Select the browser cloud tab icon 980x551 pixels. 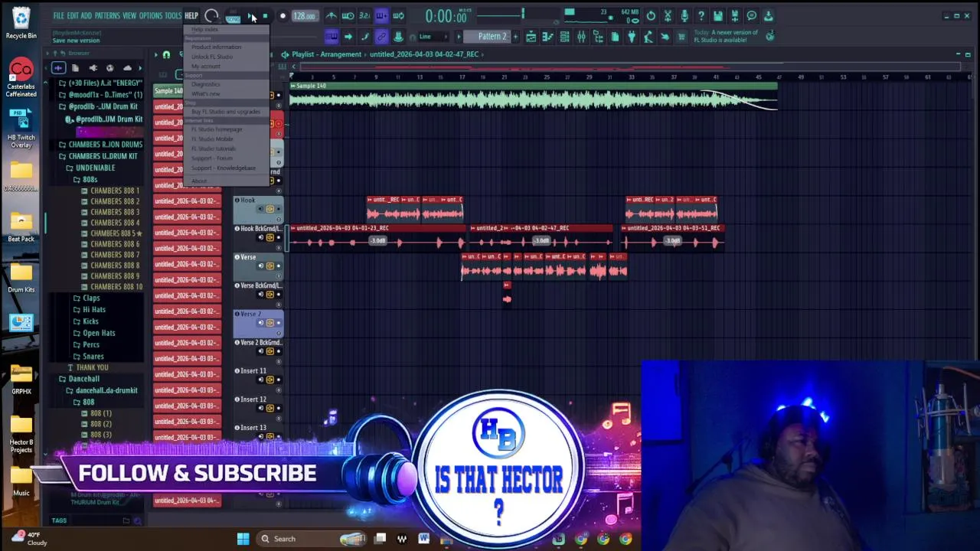pyautogui.click(x=127, y=68)
